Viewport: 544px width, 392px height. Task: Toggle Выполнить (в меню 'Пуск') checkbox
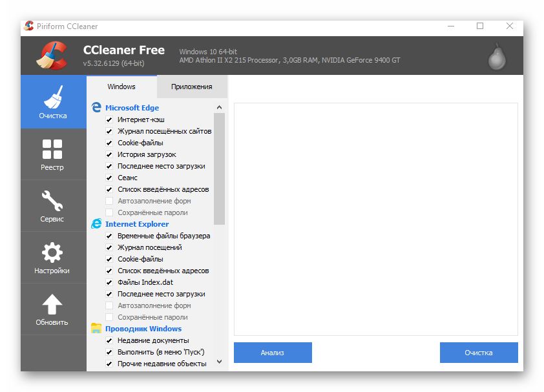tap(109, 352)
